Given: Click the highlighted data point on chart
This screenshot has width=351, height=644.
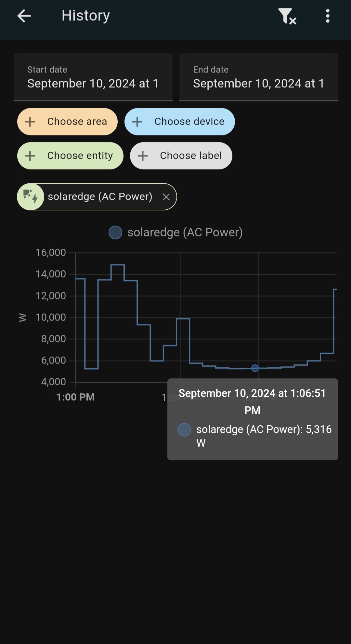Looking at the screenshot, I should 255,368.
